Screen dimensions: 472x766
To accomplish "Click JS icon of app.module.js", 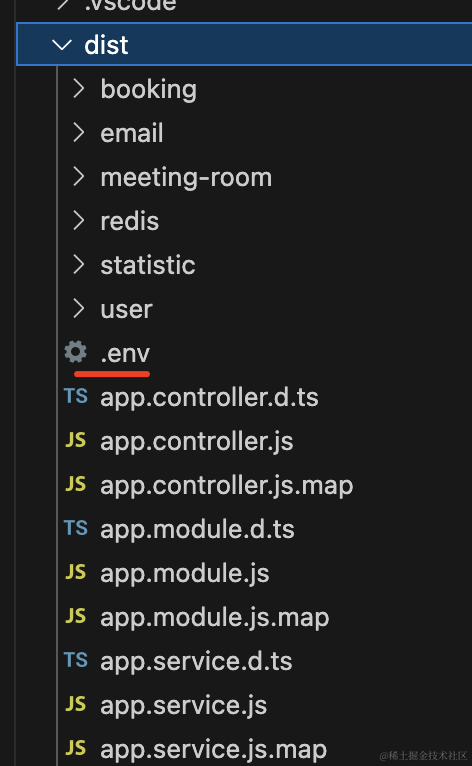I will 76,572.
